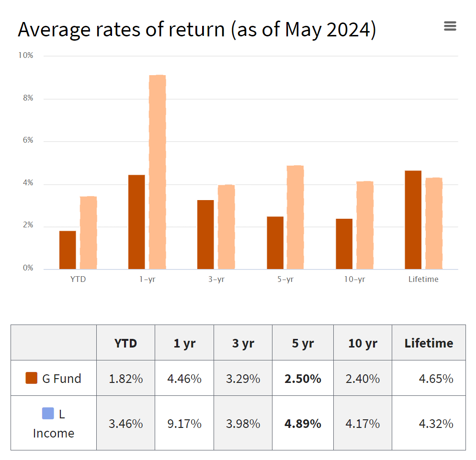This screenshot has width=476, height=460.
Task: Select the L Income Lifetime bar
Action: (x=433, y=223)
